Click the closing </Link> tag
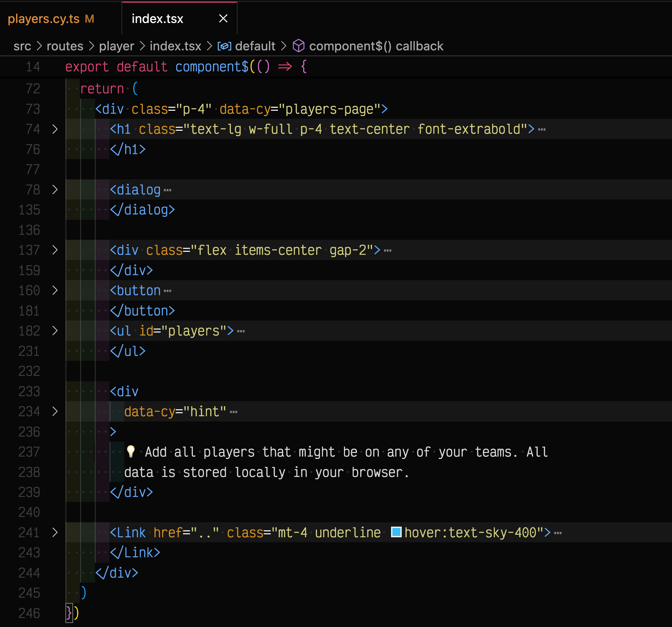This screenshot has height=627, width=672. (135, 553)
